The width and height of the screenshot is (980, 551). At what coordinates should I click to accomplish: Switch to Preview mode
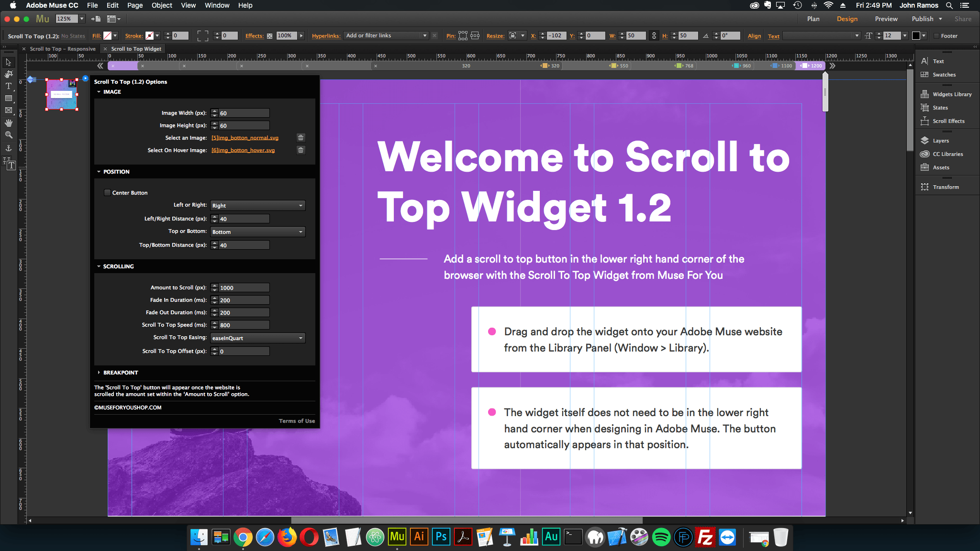tap(886, 19)
